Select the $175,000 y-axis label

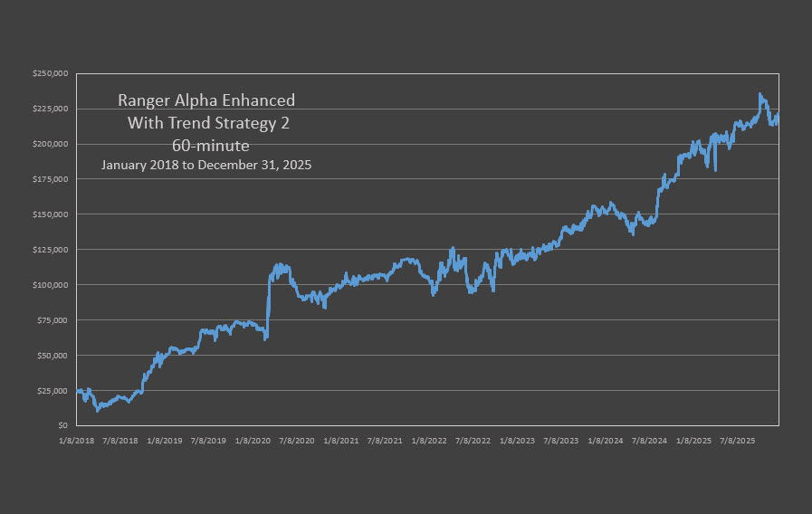(x=50, y=179)
